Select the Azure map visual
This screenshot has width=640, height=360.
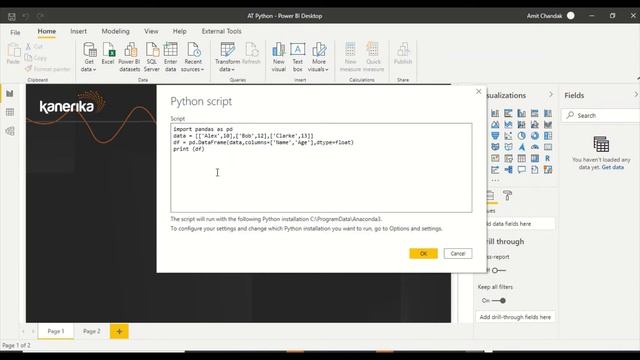(x=522, y=147)
